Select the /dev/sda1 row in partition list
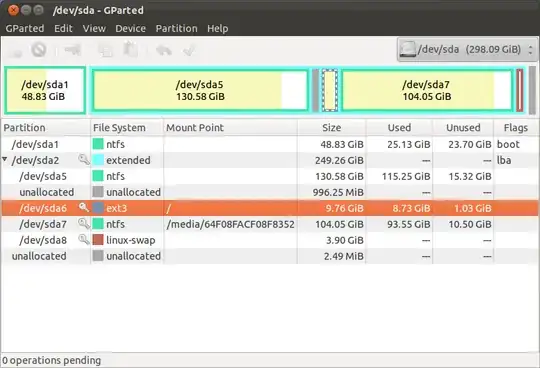Screen dimensions: 540x368 (x=270, y=144)
